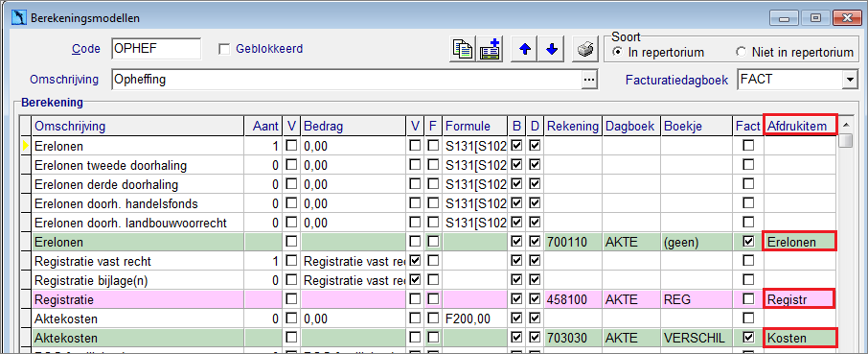This screenshot has width=868, height=354.
Task: Click the Omschrijving column header
Action: tap(138, 127)
